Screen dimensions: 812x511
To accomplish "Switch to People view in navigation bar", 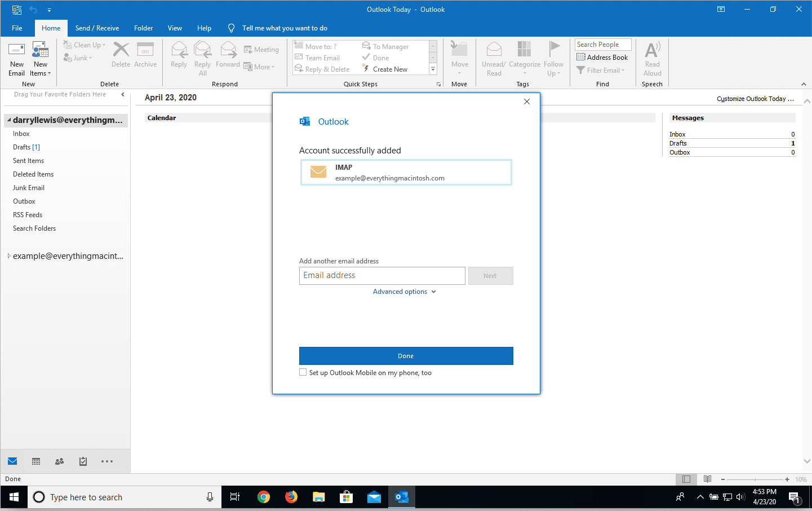I will click(59, 461).
